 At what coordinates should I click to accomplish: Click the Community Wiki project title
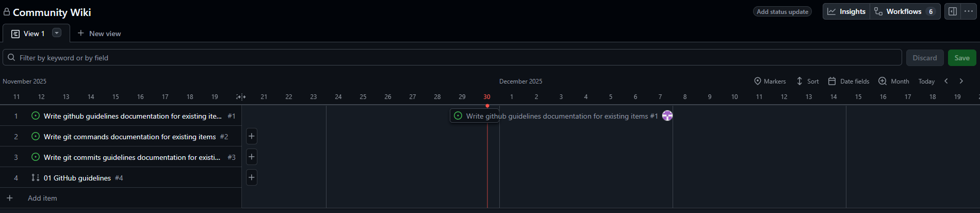[x=52, y=12]
